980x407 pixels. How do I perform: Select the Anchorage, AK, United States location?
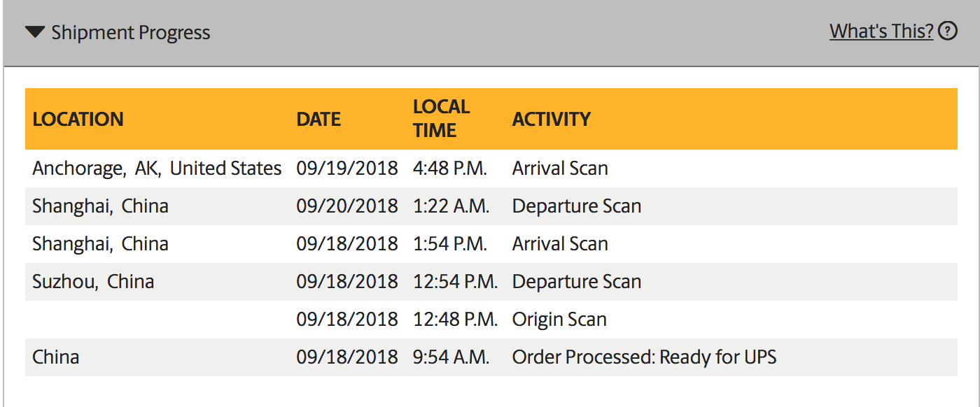pyautogui.click(x=157, y=169)
